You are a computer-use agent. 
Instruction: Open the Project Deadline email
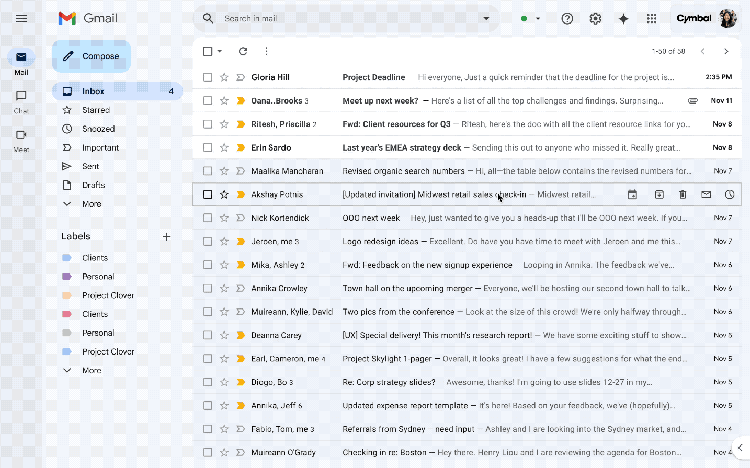coord(467,77)
